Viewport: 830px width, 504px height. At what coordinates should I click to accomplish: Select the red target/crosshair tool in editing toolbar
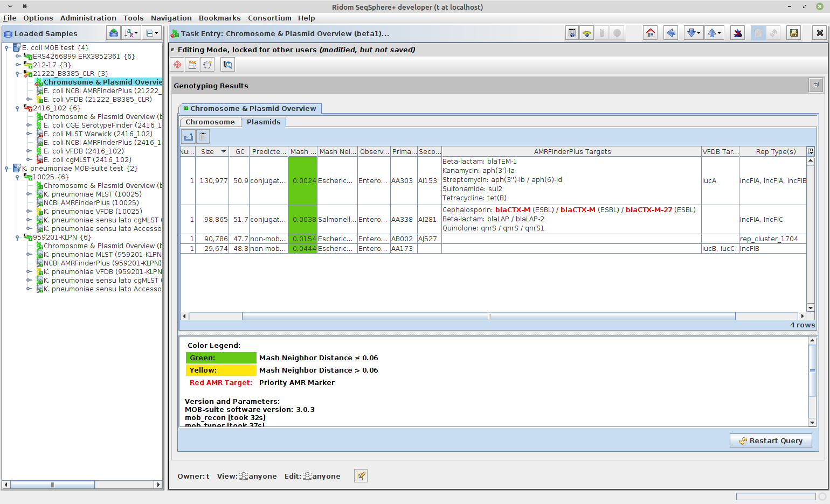coord(177,64)
